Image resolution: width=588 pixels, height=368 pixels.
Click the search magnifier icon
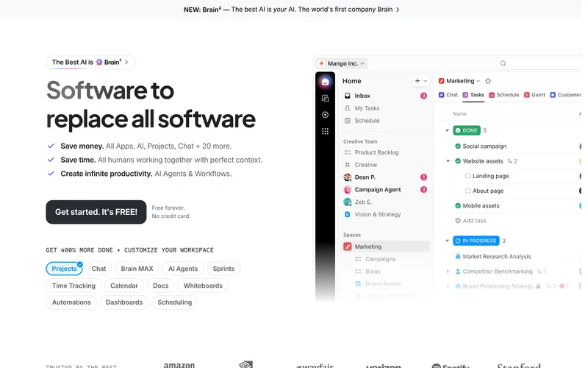503,63
